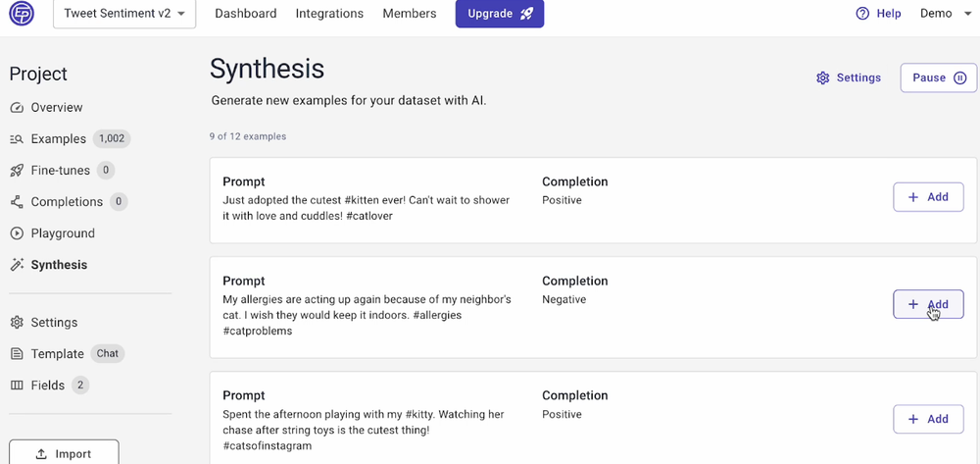Open Template via the document icon

[17, 354]
